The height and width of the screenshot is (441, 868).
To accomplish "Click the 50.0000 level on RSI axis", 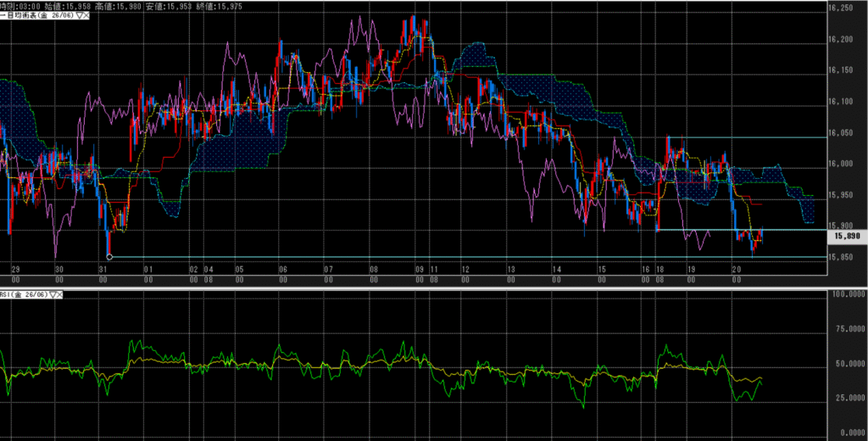I will click(x=847, y=364).
